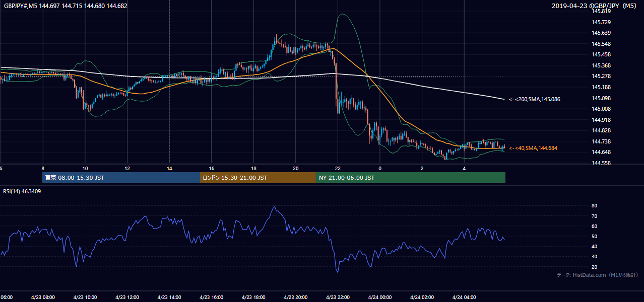Image resolution: width=644 pixels, height=302 pixels.
Task: Select the 40 SMA 144.684 label
Action: (x=533, y=148)
